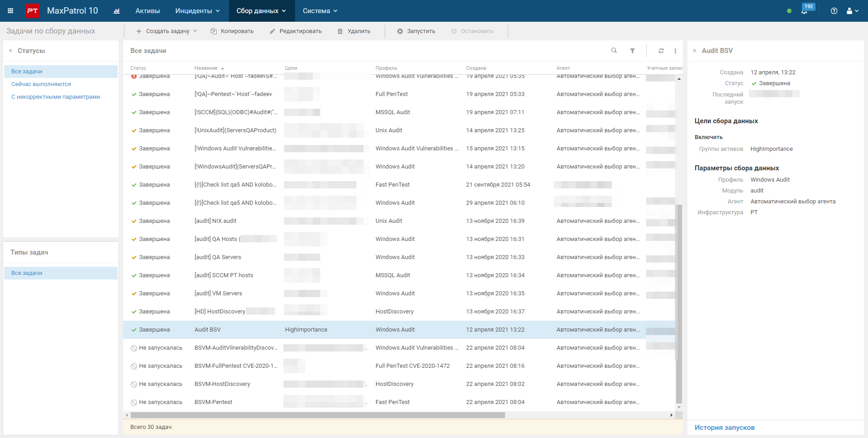
Task: Sort by the Название column
Action: 209,68
